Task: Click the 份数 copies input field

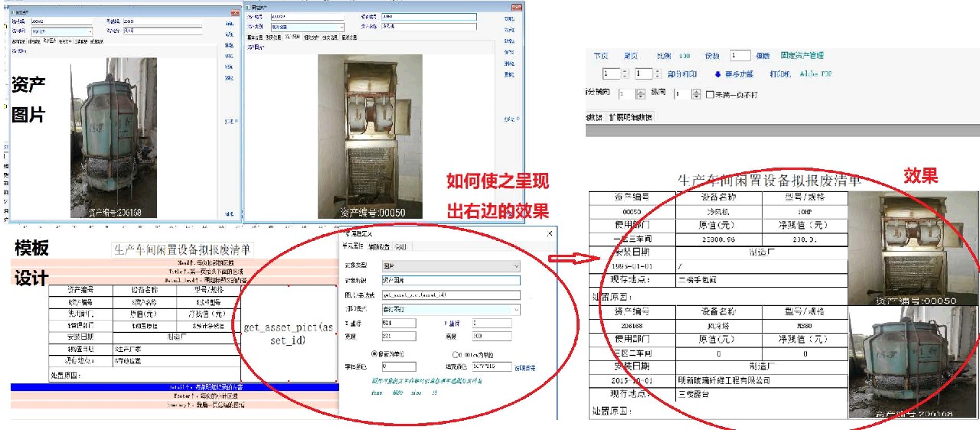Action: pyautogui.click(x=740, y=56)
